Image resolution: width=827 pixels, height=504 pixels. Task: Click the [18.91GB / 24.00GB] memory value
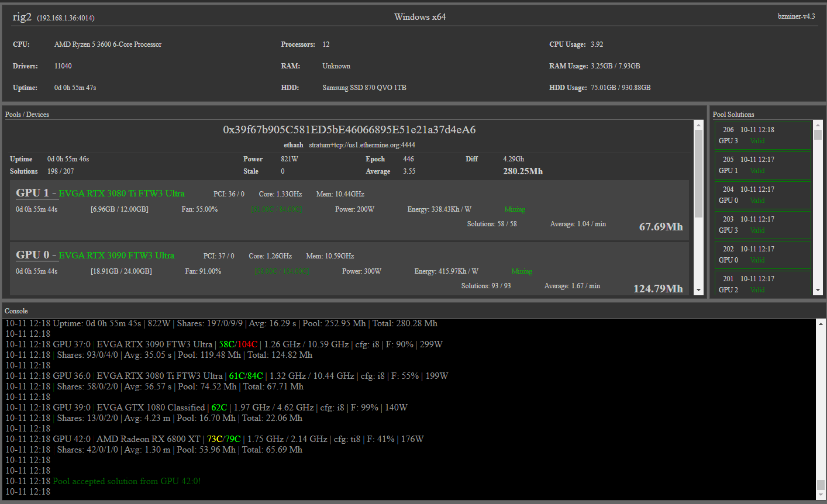[x=121, y=271]
